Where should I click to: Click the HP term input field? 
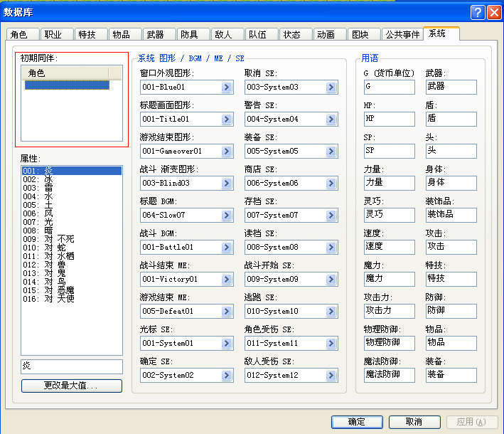pyautogui.click(x=390, y=119)
